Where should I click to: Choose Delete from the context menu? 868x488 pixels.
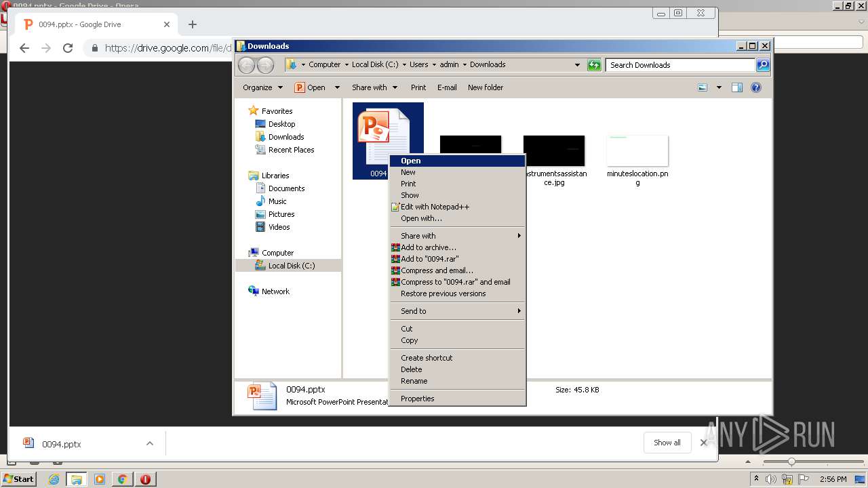(457, 369)
